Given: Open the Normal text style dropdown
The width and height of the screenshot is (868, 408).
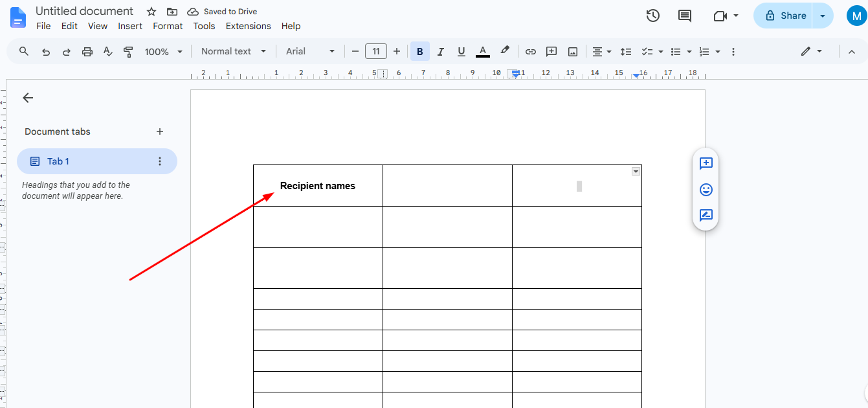Looking at the screenshot, I should pos(234,51).
